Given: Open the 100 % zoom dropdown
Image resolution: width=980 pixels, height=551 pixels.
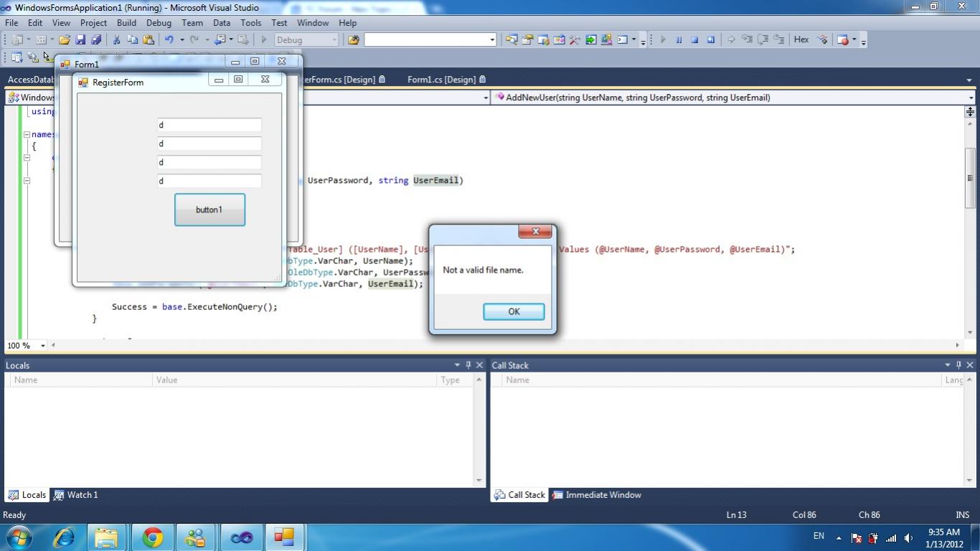Looking at the screenshot, I should click(x=43, y=346).
